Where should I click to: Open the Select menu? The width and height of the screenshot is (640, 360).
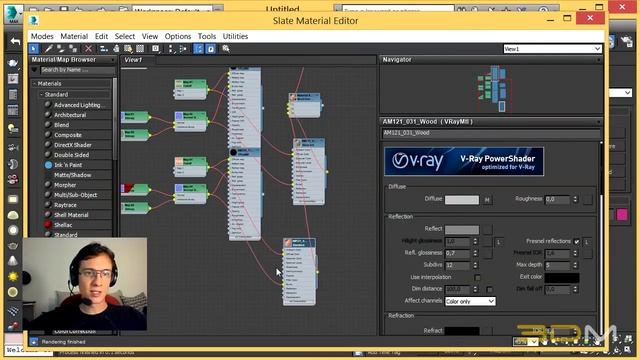pyautogui.click(x=124, y=36)
